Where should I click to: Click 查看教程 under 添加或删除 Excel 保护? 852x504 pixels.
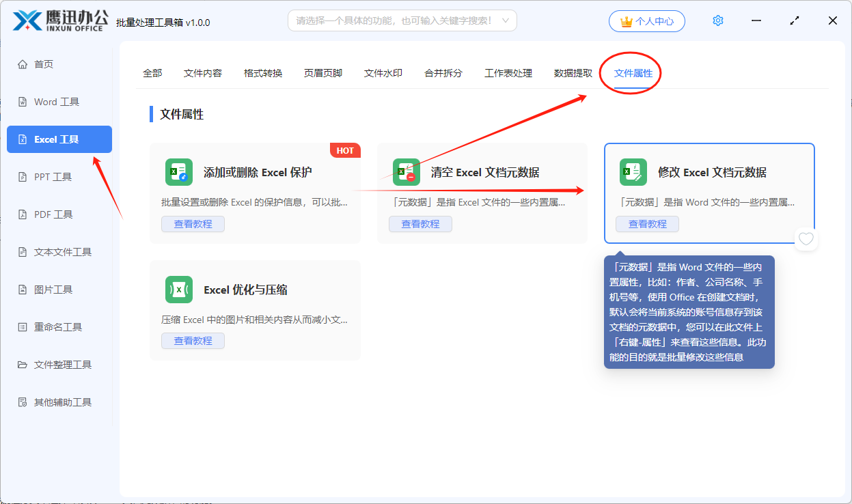193,224
